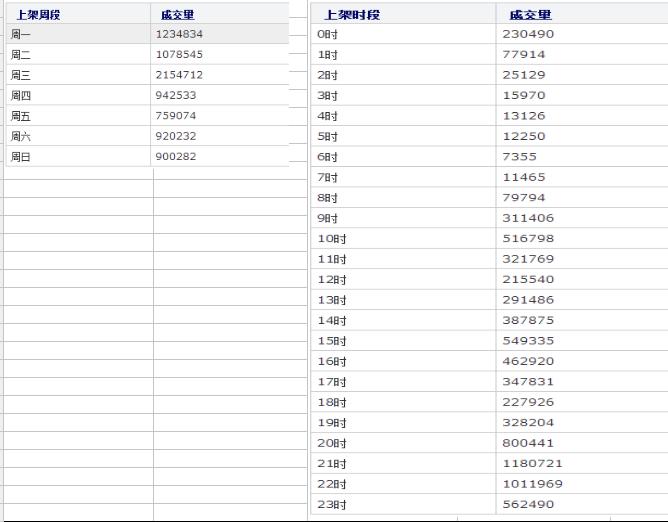Image resolution: width=668 pixels, height=522 pixels.
Task: Select the 18时 row label
Action: [331, 402]
